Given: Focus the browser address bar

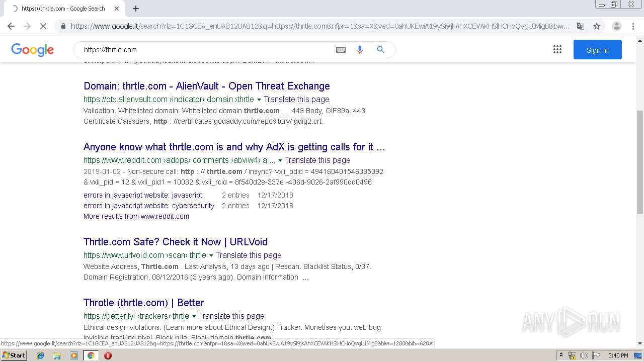Looking at the screenshot, I should (320, 26).
